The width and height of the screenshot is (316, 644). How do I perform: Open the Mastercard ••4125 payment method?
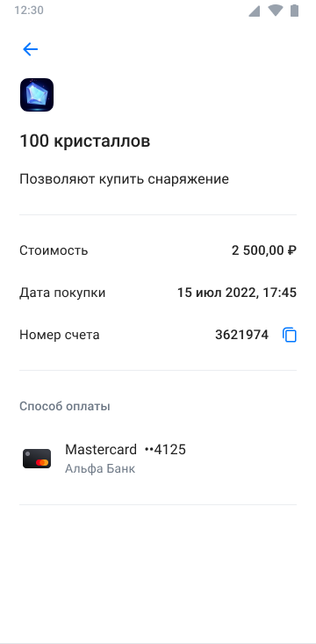(x=158, y=459)
